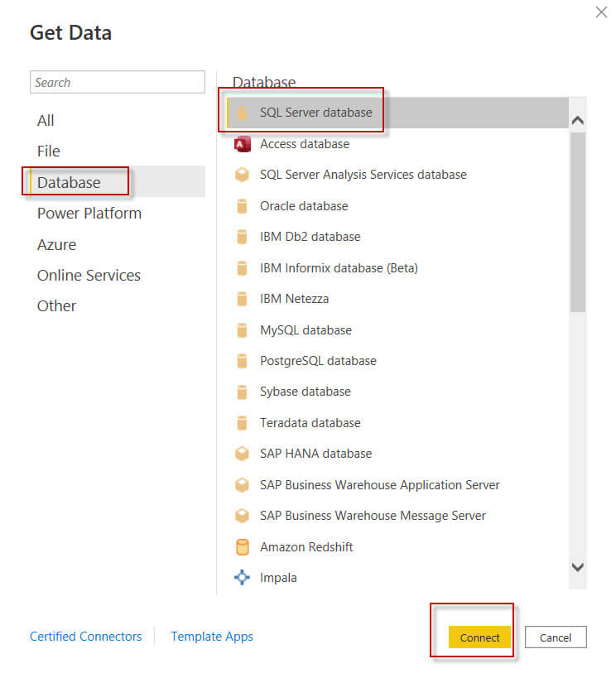This screenshot has height=678, width=616.
Task: Open the Certified Connectors link
Action: (85, 637)
